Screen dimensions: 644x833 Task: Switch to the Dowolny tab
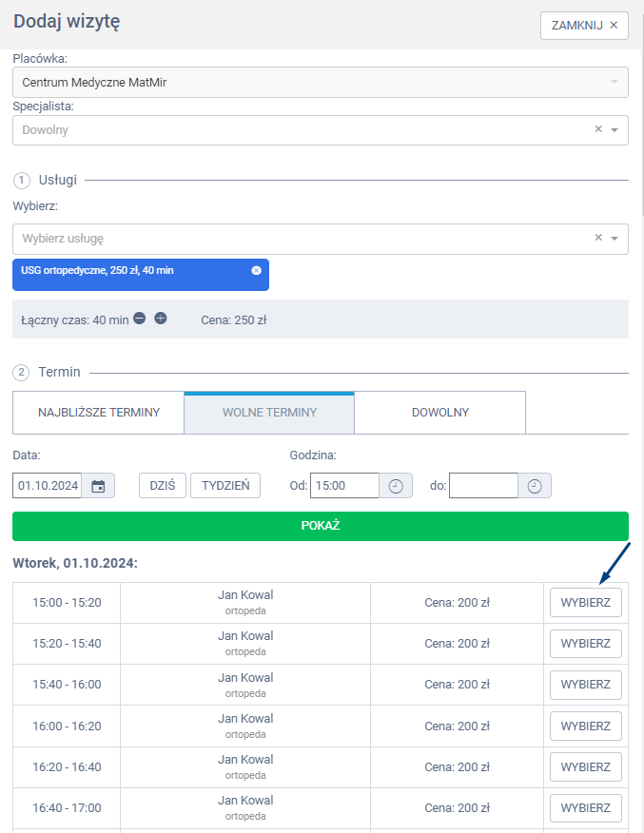(439, 413)
